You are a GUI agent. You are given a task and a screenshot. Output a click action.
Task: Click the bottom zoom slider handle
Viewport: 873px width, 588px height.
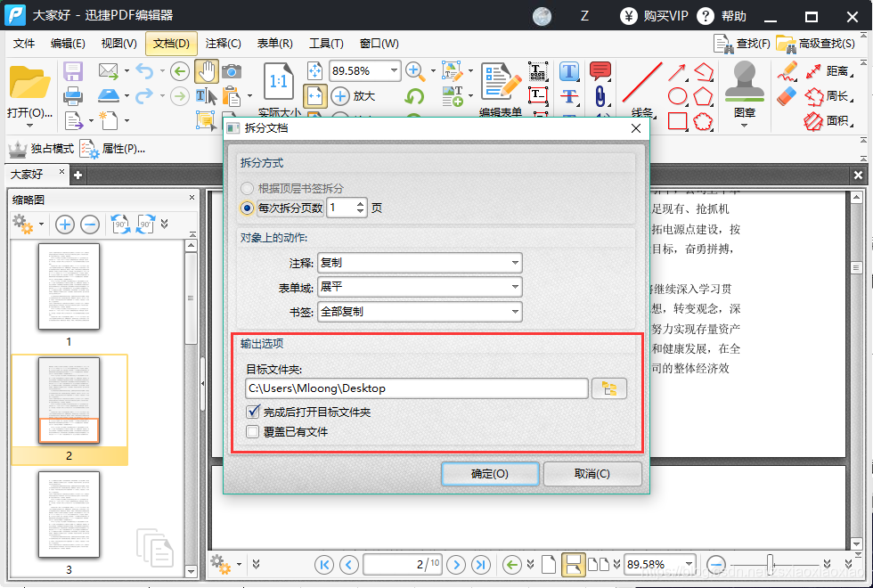[x=771, y=564]
